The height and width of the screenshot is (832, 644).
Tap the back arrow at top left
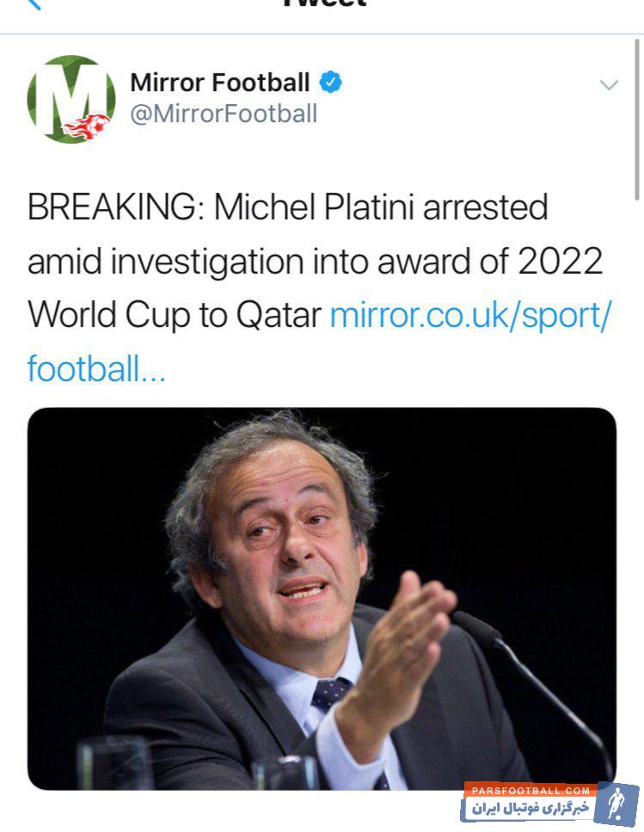pyautogui.click(x=34, y=3)
